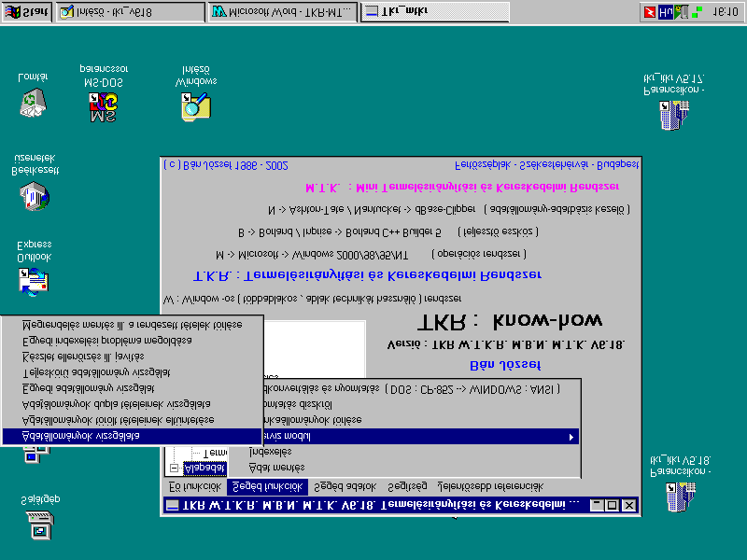This screenshot has height=560, width=747.
Task: Click the TKR window system menu icon
Action: click(x=172, y=505)
